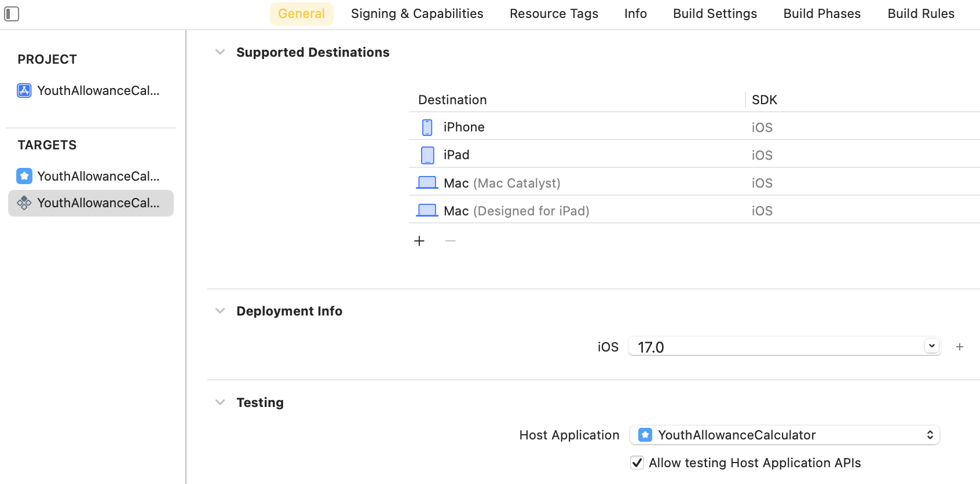This screenshot has width=980, height=484.
Task: Click the iOS SDK cell for iPad
Action: (762, 155)
